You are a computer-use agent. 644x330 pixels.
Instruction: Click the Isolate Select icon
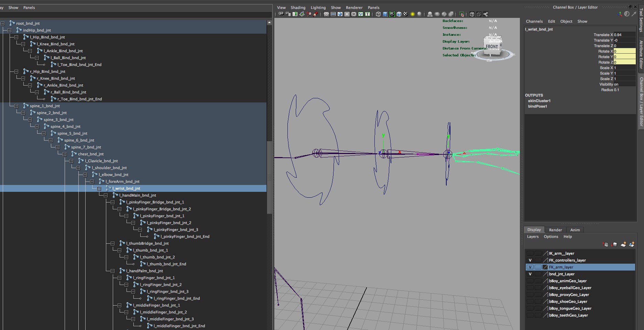[461, 14]
